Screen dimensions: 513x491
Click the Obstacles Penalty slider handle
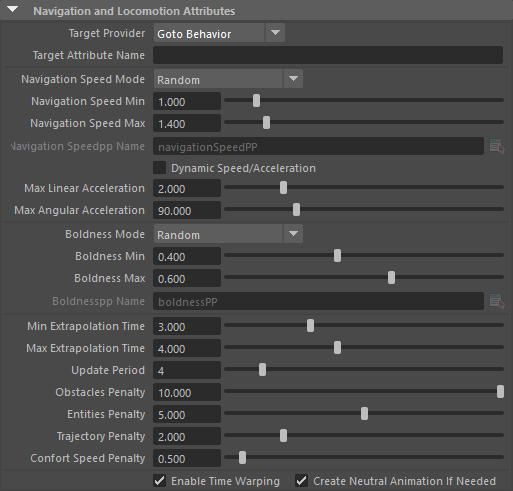click(x=500, y=392)
